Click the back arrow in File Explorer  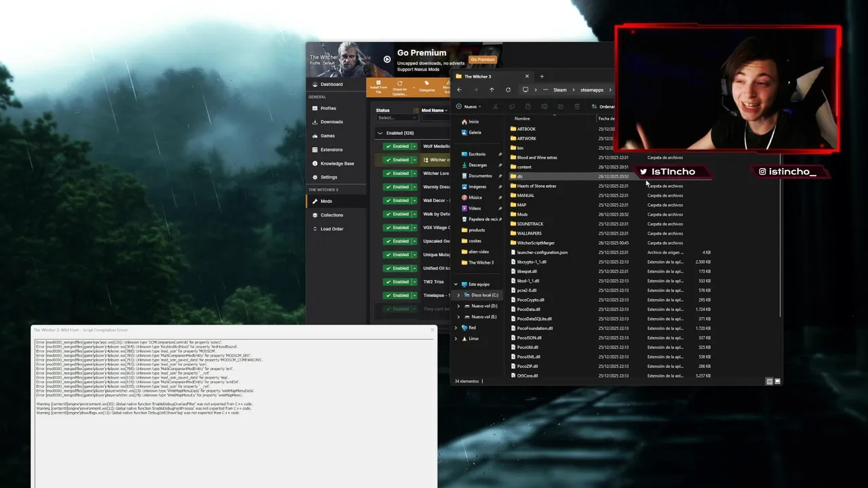(459, 89)
